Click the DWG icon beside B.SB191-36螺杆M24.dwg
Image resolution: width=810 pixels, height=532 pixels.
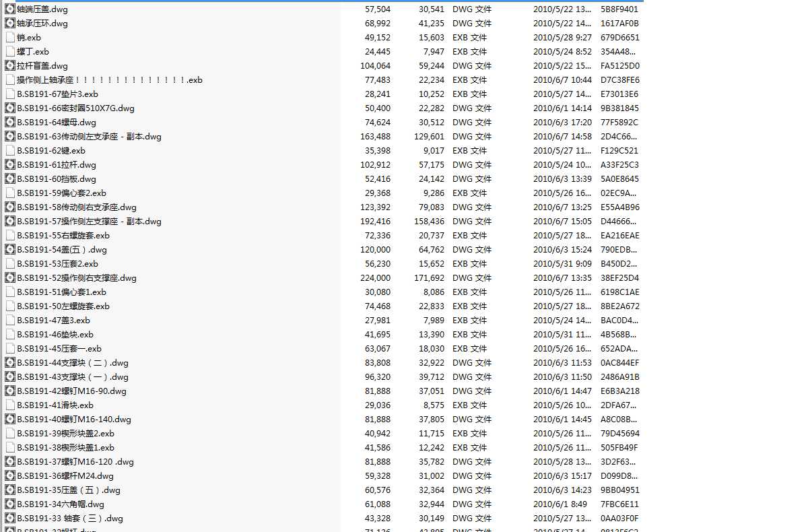(9, 476)
